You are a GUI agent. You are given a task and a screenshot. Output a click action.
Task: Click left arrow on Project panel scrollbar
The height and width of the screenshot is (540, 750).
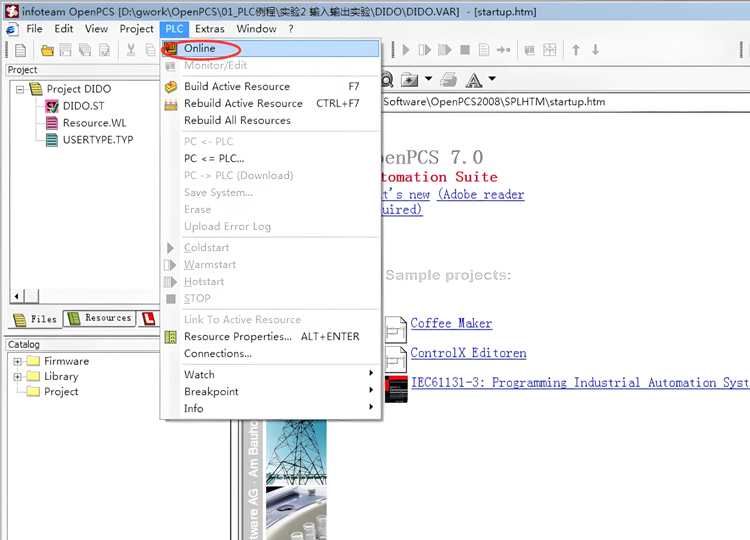point(16,297)
